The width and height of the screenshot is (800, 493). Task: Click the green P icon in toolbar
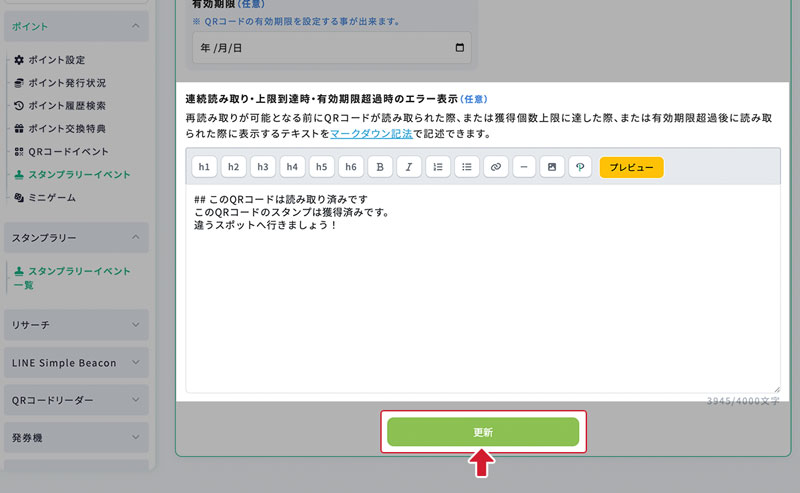581,167
